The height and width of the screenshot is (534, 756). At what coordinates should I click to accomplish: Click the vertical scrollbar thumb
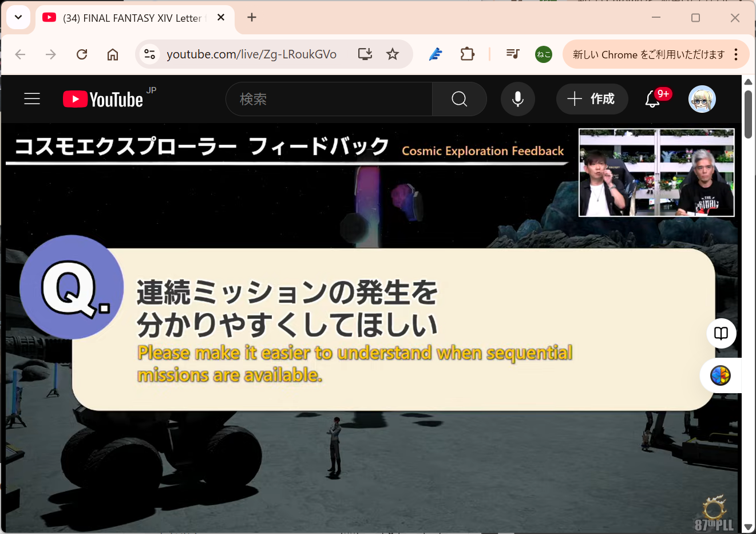pyautogui.click(x=748, y=114)
